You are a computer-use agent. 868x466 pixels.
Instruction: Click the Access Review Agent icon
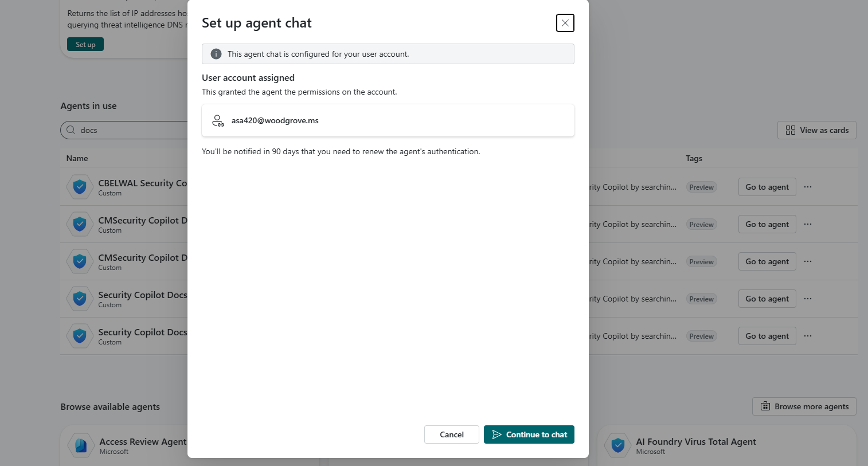coord(81,445)
